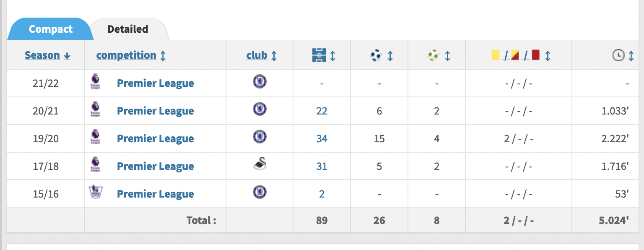Click the 22 appearances link for 20/21
This screenshot has height=250, width=644.
tap(322, 111)
